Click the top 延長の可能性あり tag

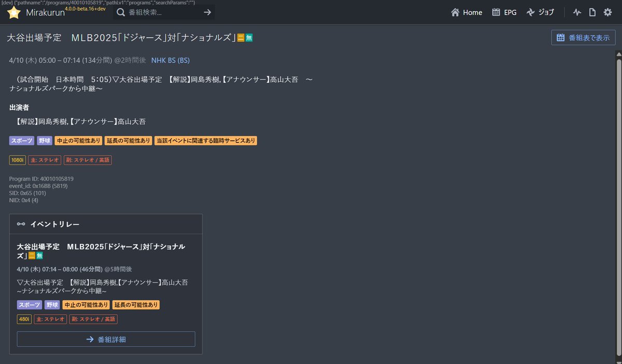[128, 141]
